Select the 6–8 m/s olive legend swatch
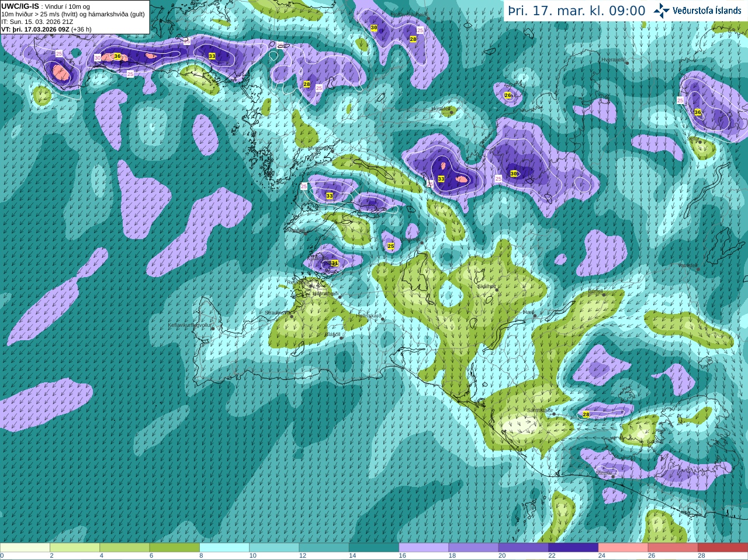 click(174, 547)
